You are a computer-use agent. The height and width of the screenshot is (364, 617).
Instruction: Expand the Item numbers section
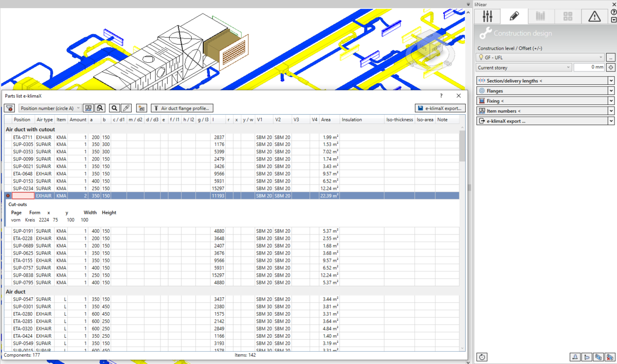tap(546, 111)
